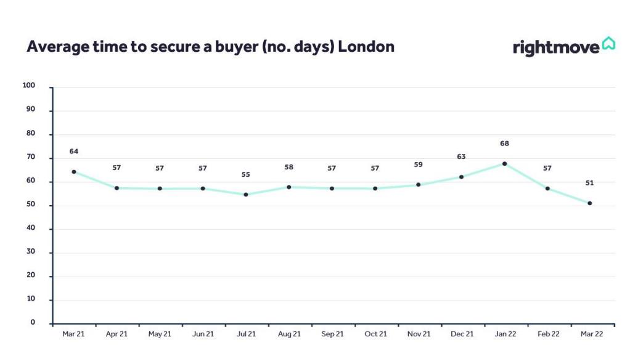Image resolution: width=638 pixels, height=364 pixels.
Task: Click the rightmove brand wordmark
Action: point(556,47)
